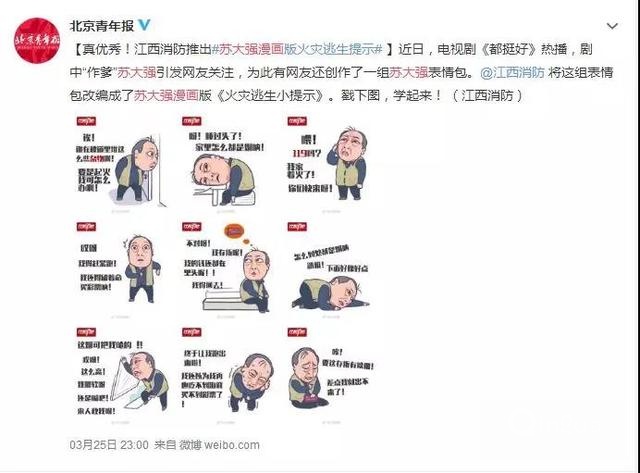This screenshot has width=640, height=473.
Task: Open the 北京青年报 account name
Action: [x=102, y=26]
